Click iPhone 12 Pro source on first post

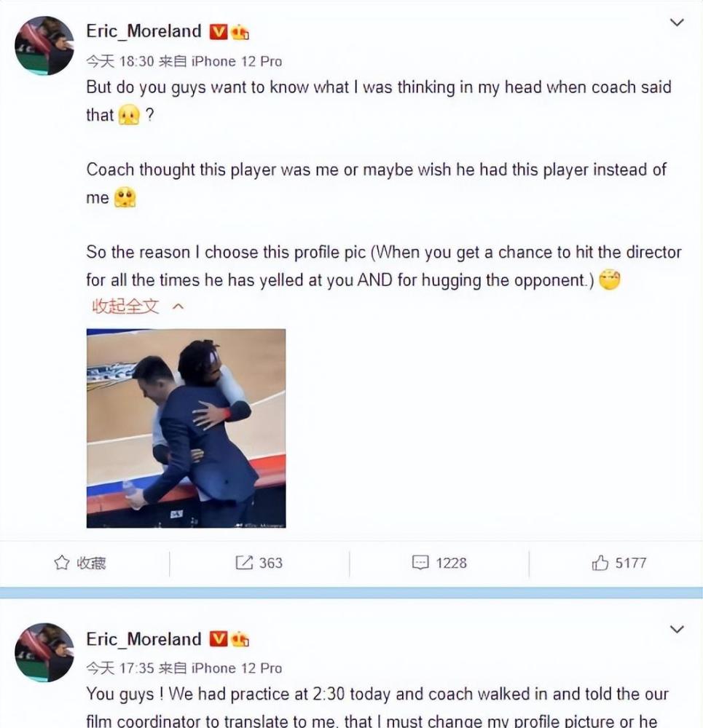pyautogui.click(x=237, y=61)
